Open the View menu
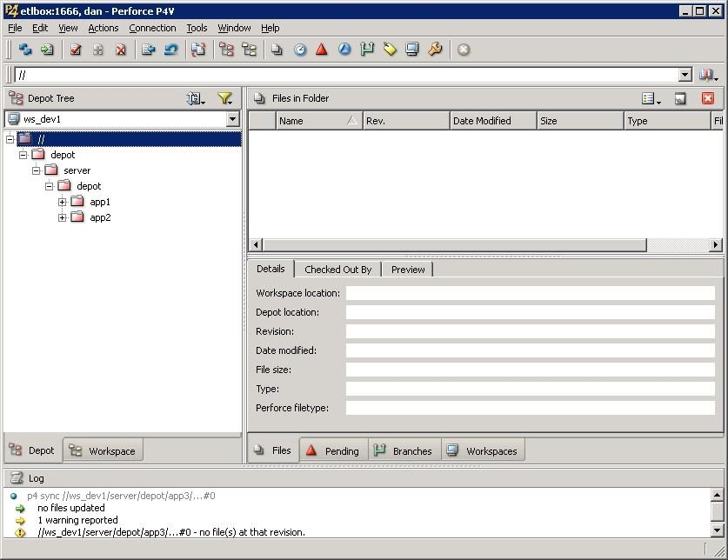Image resolution: width=728 pixels, height=560 pixels. 68,29
